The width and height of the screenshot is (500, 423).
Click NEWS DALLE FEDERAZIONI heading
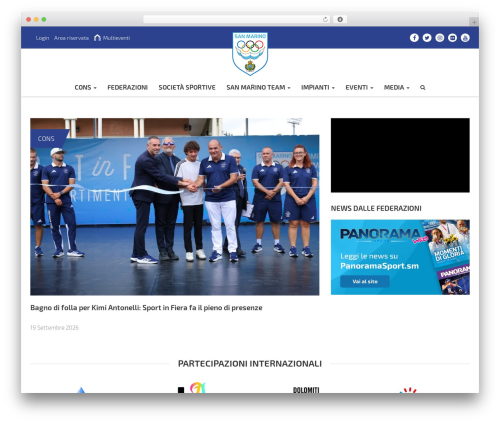coord(376,208)
